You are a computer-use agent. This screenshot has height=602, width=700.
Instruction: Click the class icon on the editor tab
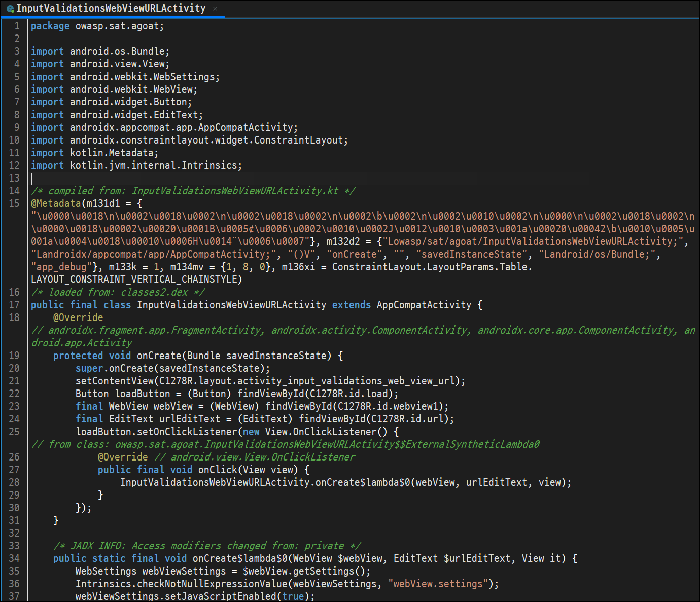click(x=10, y=9)
